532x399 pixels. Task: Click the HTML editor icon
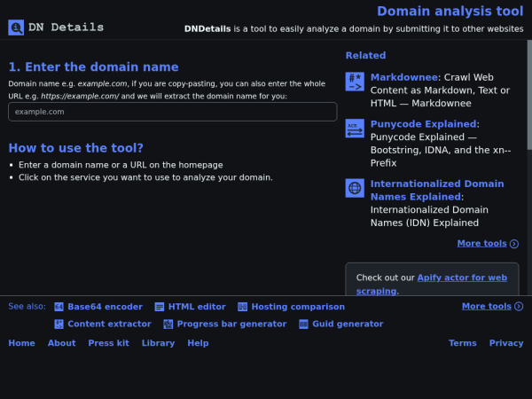click(159, 307)
